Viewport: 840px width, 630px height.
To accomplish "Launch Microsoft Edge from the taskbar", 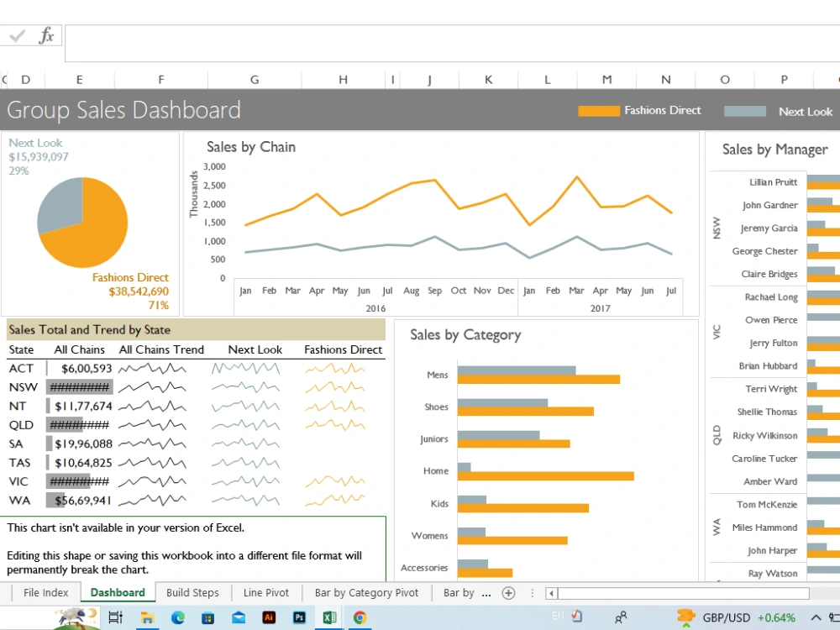I will 177,617.
